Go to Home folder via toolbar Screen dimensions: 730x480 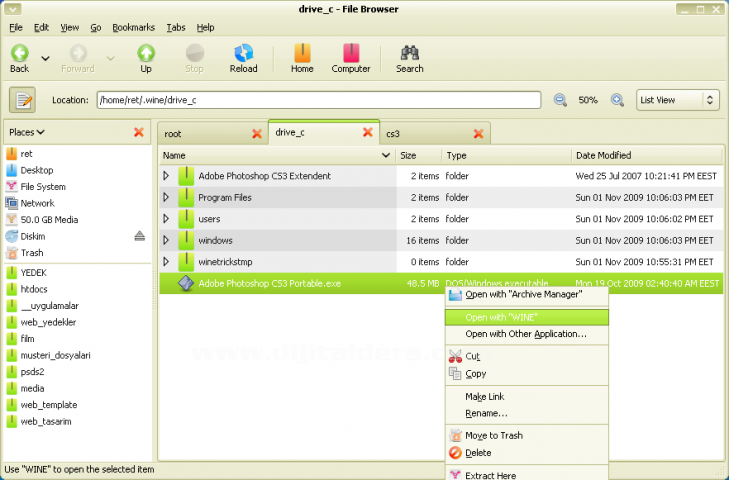click(302, 58)
